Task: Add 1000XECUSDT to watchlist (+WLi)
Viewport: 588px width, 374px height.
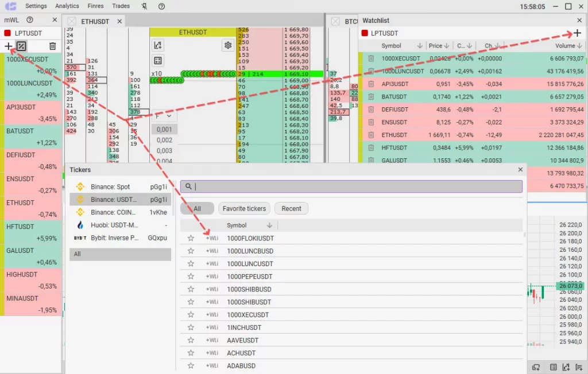Action: tap(212, 314)
